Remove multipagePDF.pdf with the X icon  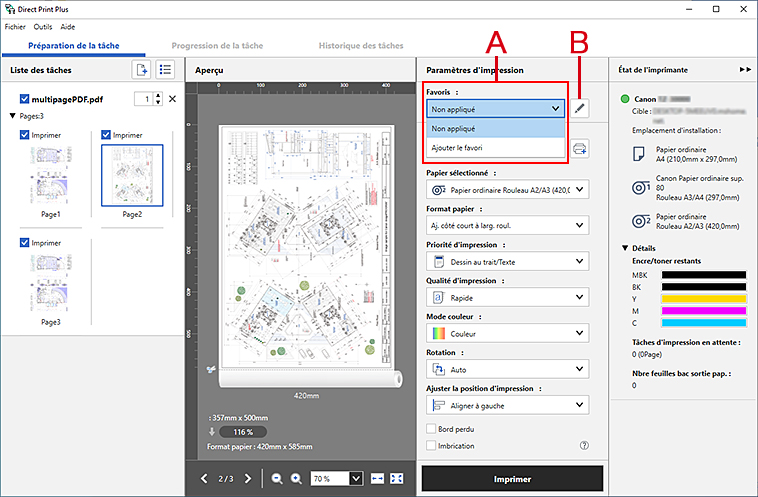[x=172, y=99]
